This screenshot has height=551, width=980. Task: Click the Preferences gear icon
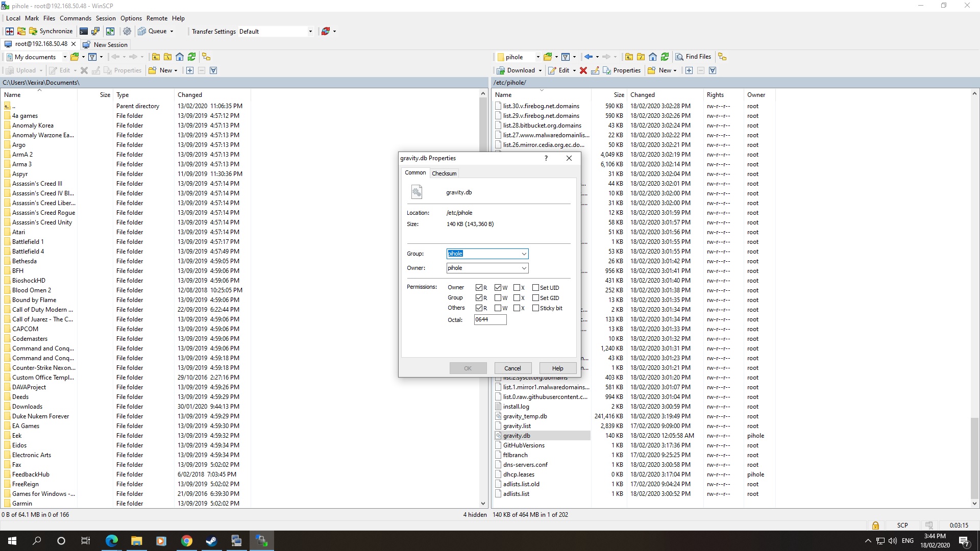tap(127, 31)
